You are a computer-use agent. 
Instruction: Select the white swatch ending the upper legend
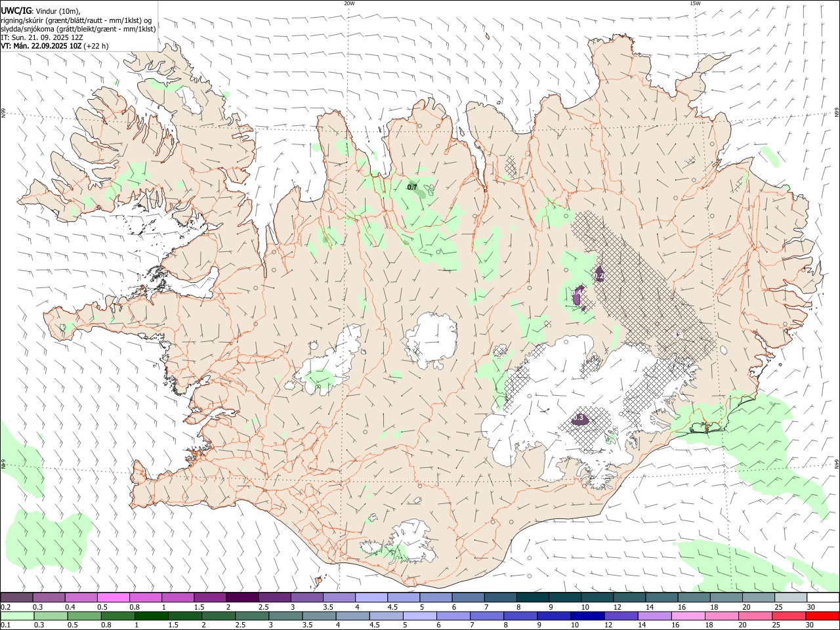click(x=823, y=598)
